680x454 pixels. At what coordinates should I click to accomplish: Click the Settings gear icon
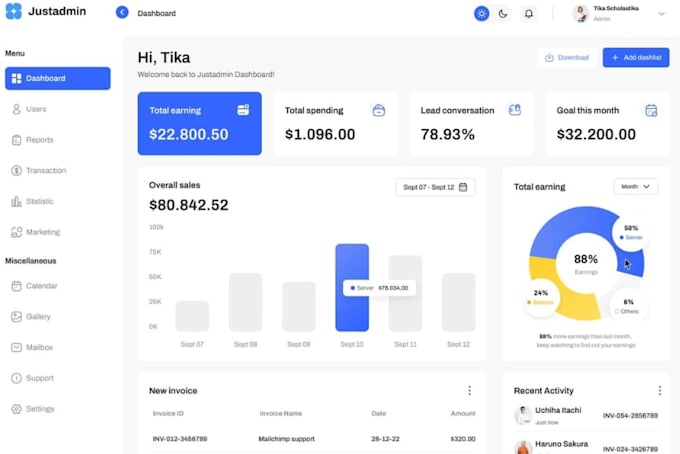point(16,409)
